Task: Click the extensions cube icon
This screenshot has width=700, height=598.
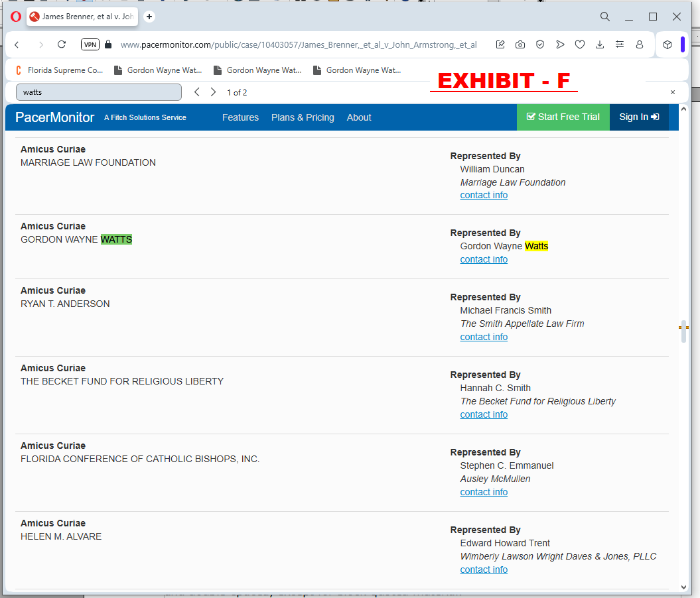Action: coord(667,44)
